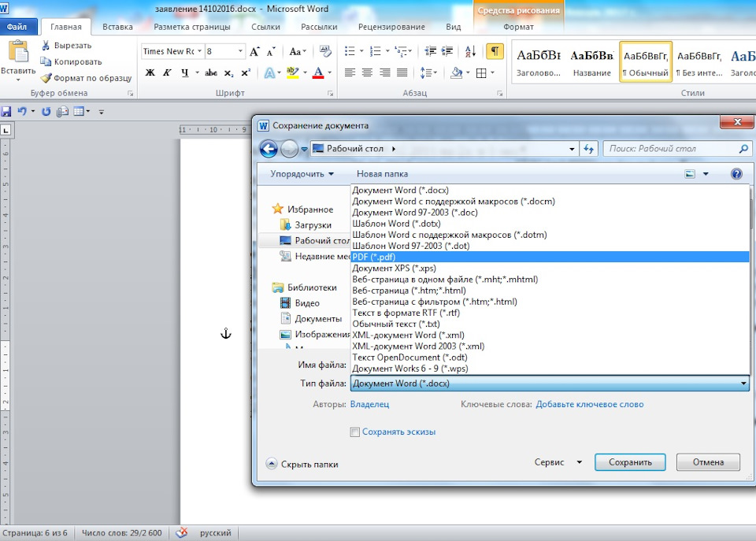Viewport: 756px width, 541px height.
Task: Open the Сервис dropdown
Action: (x=558, y=462)
